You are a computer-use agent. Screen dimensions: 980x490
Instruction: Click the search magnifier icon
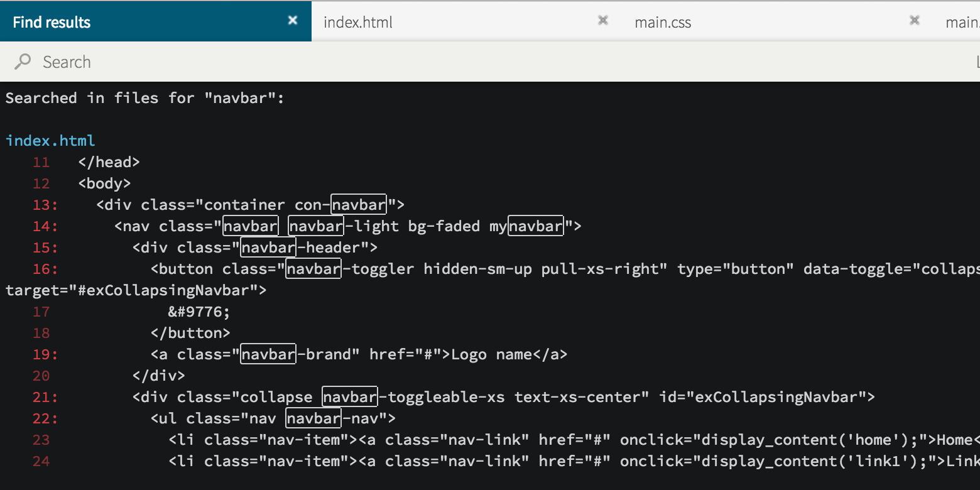pyautogui.click(x=21, y=62)
